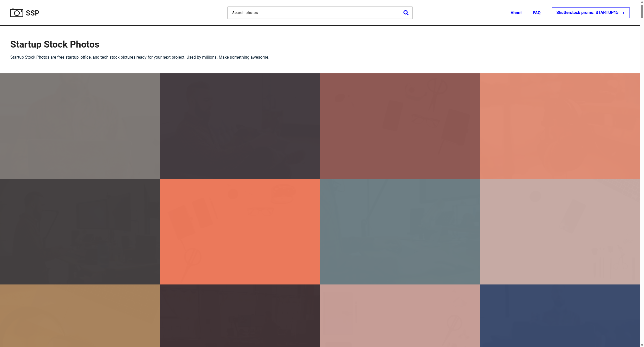Screen dimensions: 644x347
Task: Click the SSP camera logo icon
Action: [17, 13]
